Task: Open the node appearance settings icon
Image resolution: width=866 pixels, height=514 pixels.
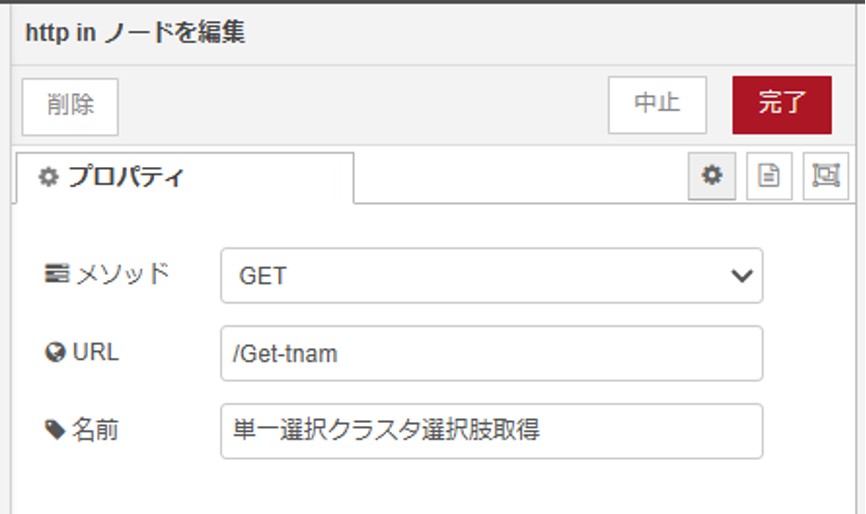Action: coord(825,176)
